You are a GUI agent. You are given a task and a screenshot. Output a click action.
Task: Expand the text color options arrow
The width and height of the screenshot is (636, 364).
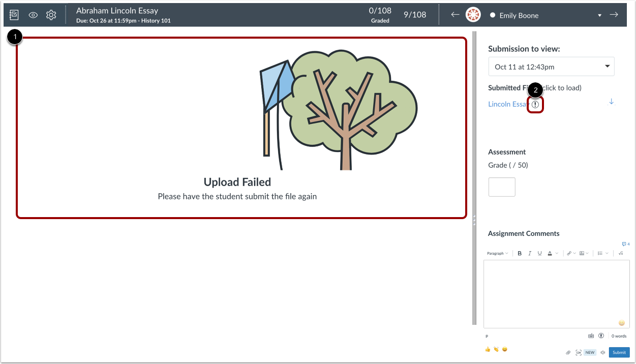pos(557,253)
